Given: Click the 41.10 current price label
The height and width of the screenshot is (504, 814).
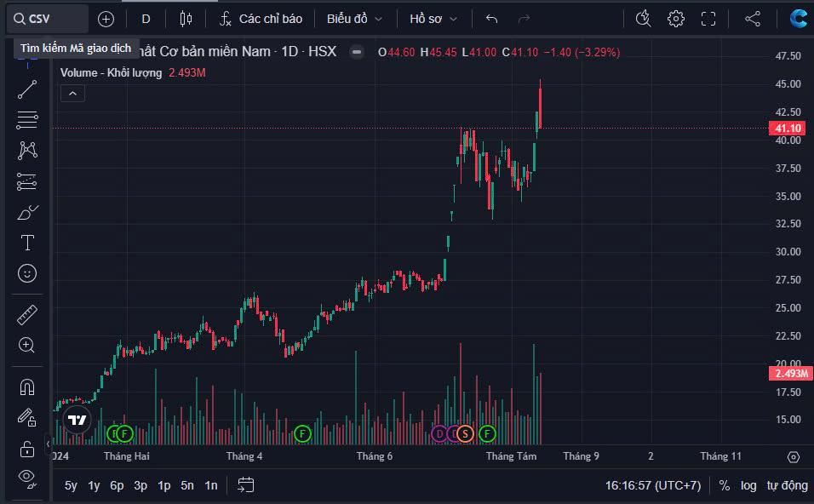Looking at the screenshot, I should (788, 129).
